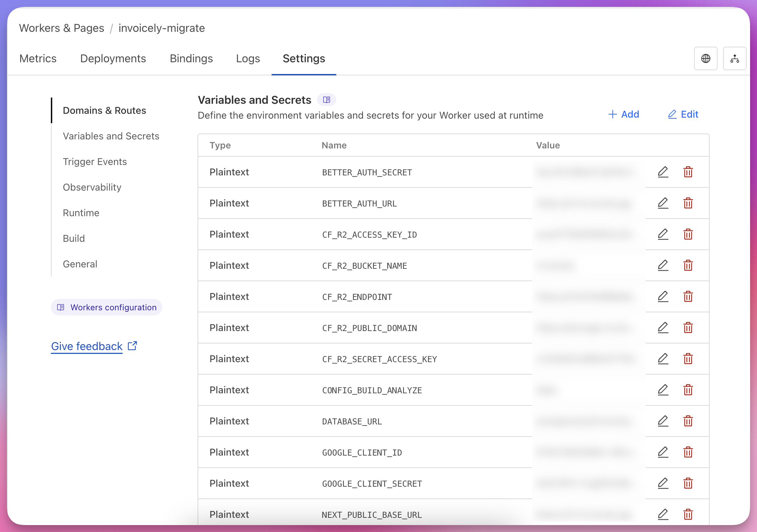The height and width of the screenshot is (532, 757).
Task: Delete the CONFIG_BUILD_ANALYZE variable
Action: (x=688, y=390)
